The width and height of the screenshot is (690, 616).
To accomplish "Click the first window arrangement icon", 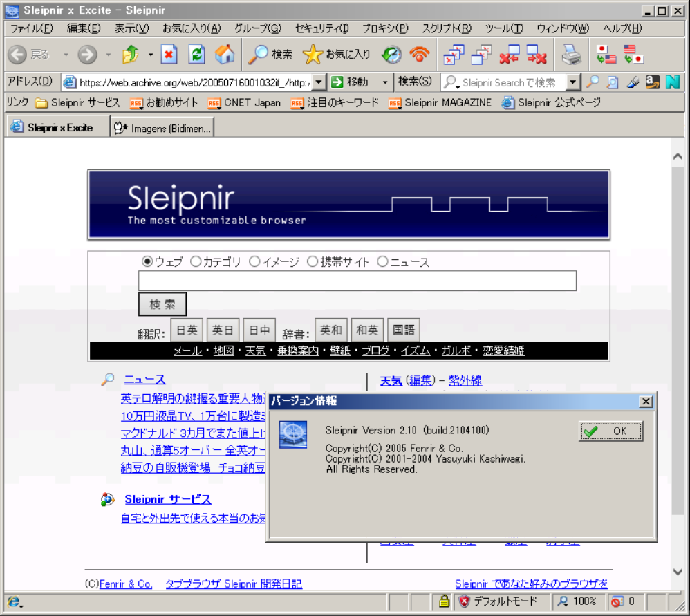I will (454, 55).
